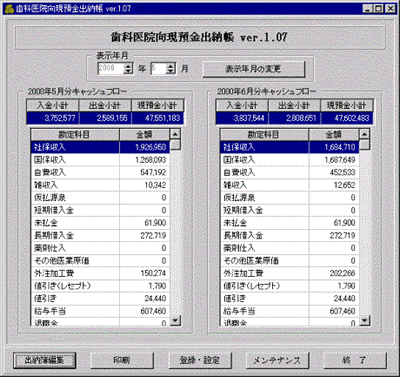Click the 金額 column header in June list
This screenshot has height=377, width=400.
pos(334,135)
